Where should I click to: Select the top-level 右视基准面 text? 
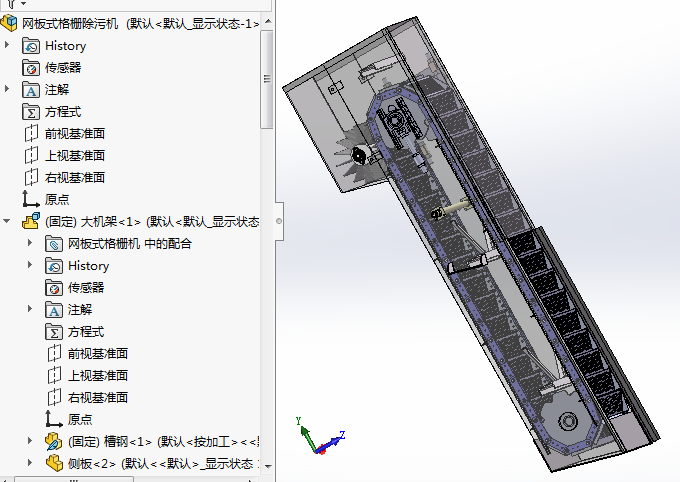pyautogui.click(x=75, y=177)
